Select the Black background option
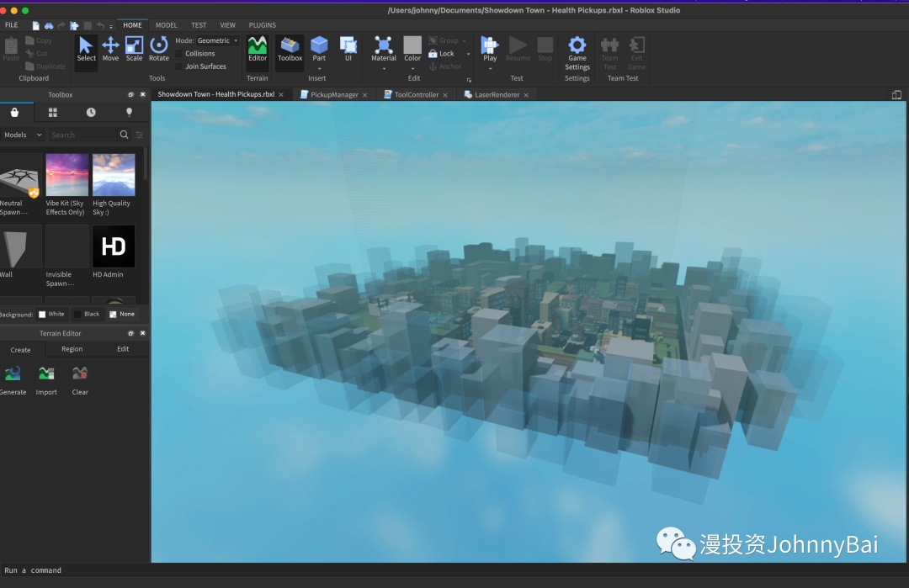 [78, 315]
